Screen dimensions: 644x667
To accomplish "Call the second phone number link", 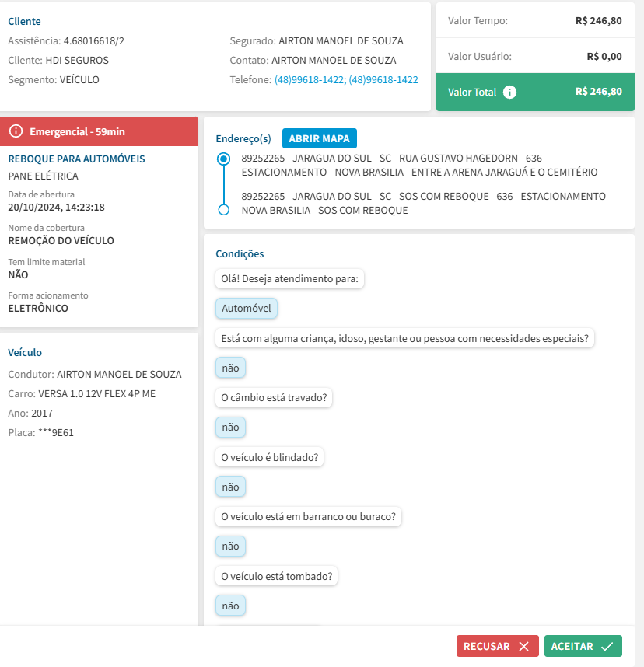I will (x=383, y=79).
